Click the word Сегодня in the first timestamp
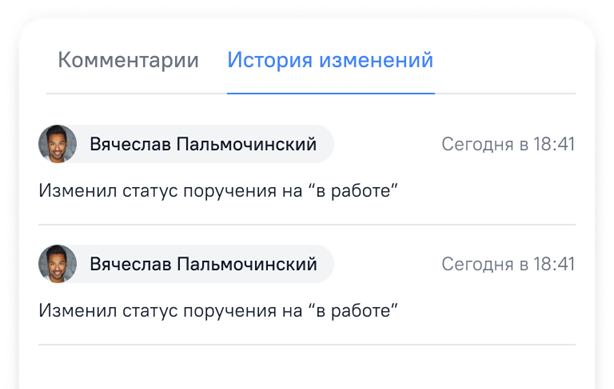The height and width of the screenshot is (389, 614). (477, 145)
